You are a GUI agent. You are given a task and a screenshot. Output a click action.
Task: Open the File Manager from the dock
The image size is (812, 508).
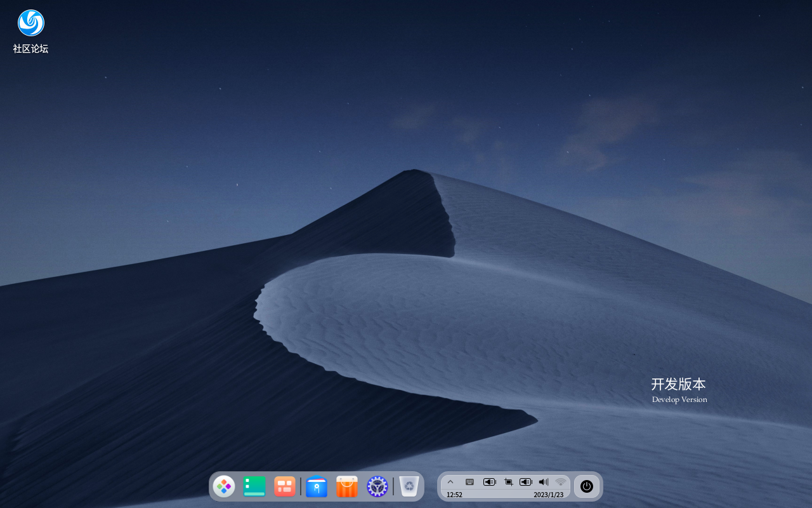pyautogui.click(x=317, y=486)
